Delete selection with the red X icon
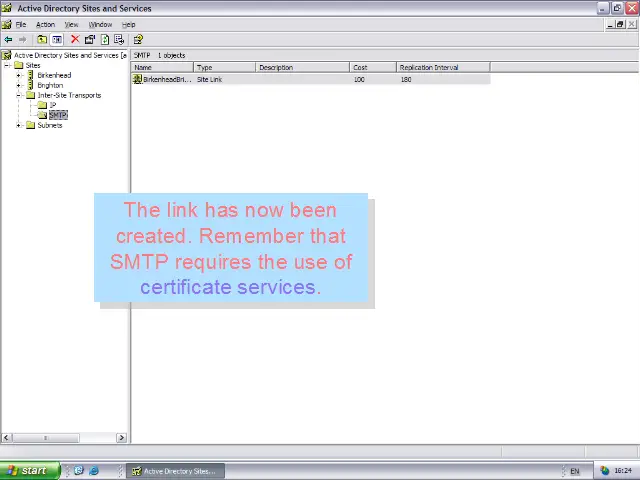640x480 pixels. click(x=75, y=40)
